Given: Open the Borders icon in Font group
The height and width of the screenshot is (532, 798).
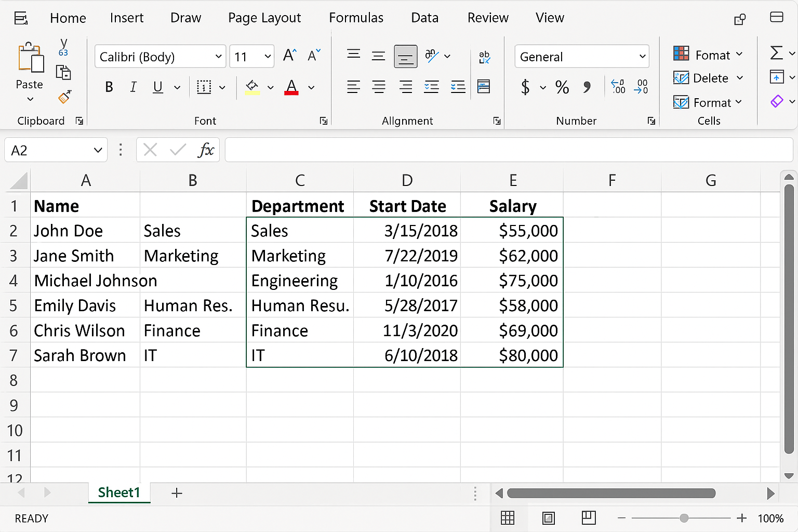Looking at the screenshot, I should coord(204,87).
